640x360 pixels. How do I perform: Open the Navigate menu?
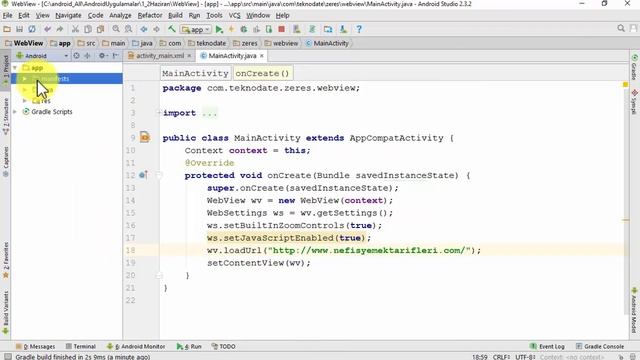pos(68,15)
